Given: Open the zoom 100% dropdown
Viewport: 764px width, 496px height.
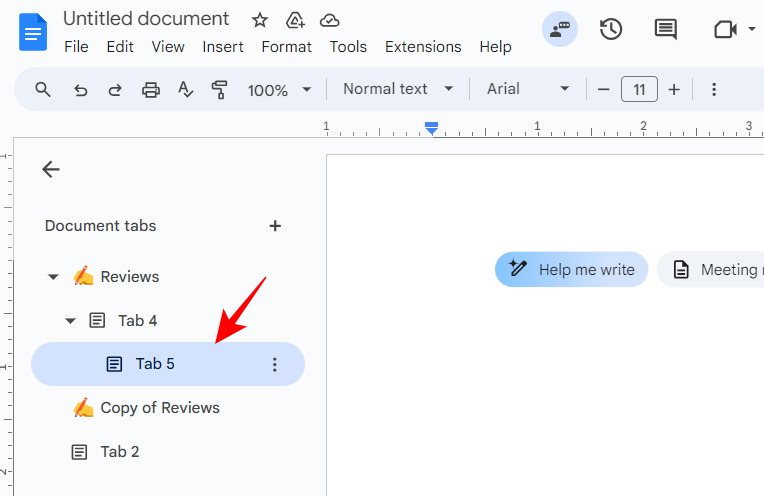Looking at the screenshot, I should tap(280, 90).
